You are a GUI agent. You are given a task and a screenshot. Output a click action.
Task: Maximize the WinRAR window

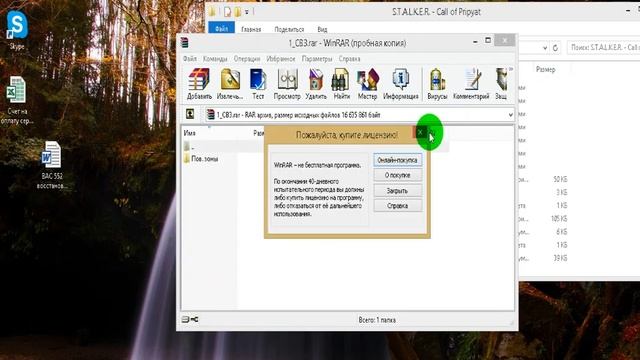[488, 40]
